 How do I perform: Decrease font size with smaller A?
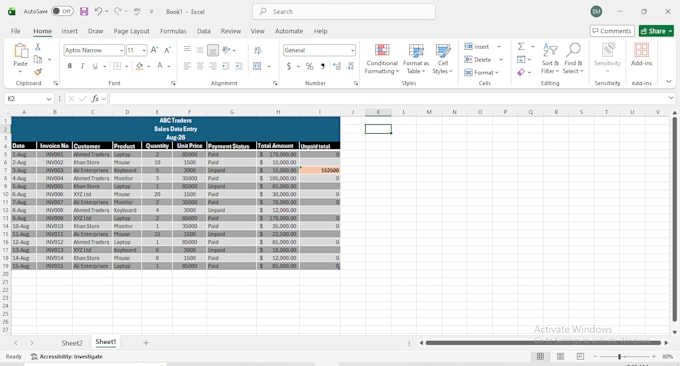pos(167,50)
